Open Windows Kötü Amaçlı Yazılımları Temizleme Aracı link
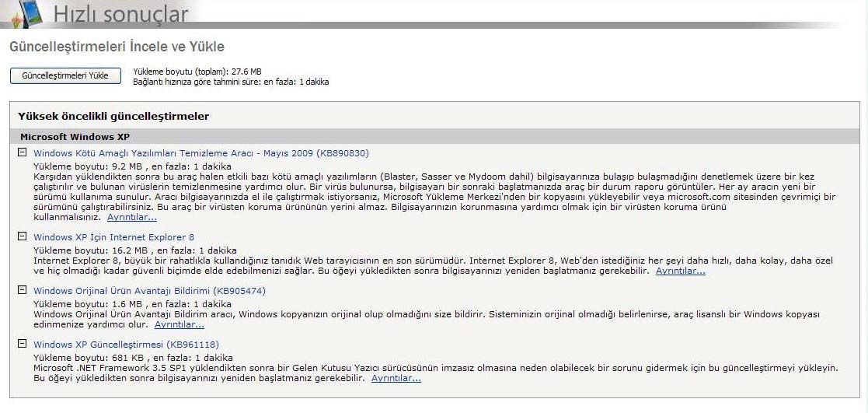 201,153
